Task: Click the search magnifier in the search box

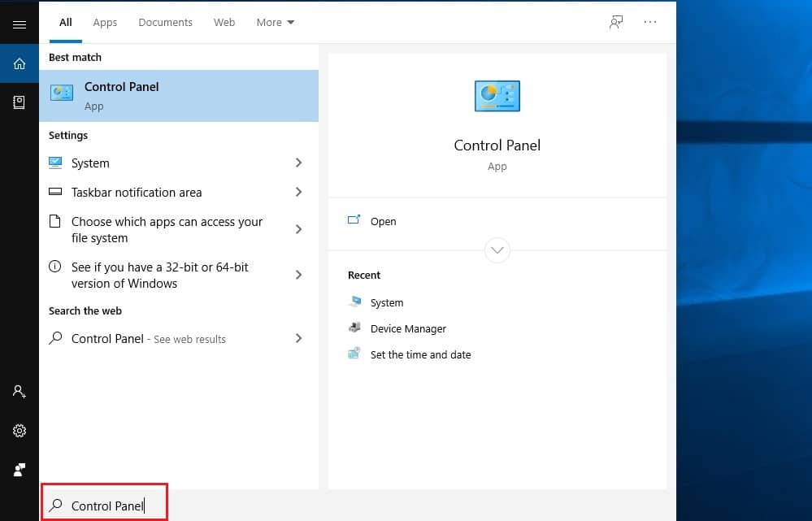Action: click(55, 505)
